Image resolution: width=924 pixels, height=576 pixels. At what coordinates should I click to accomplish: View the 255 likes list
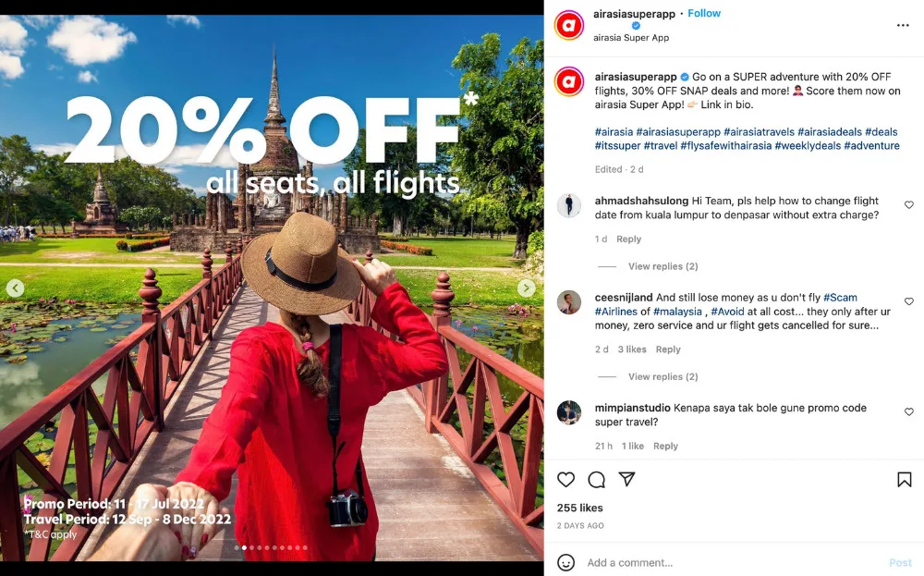click(x=580, y=508)
